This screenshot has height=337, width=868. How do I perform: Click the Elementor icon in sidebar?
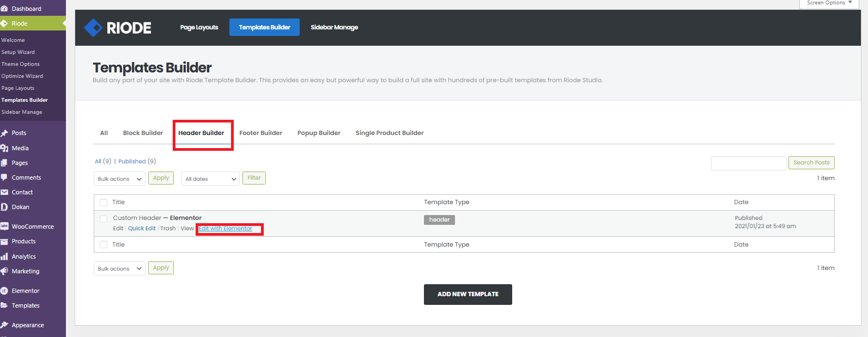pos(4,291)
